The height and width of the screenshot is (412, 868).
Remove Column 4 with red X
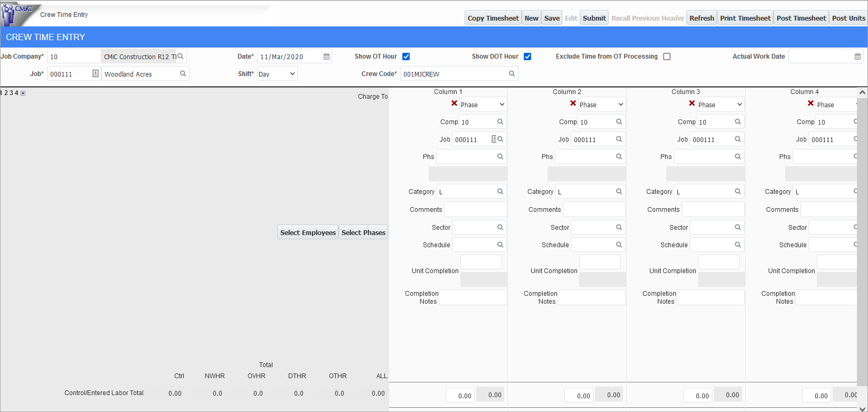coord(810,104)
